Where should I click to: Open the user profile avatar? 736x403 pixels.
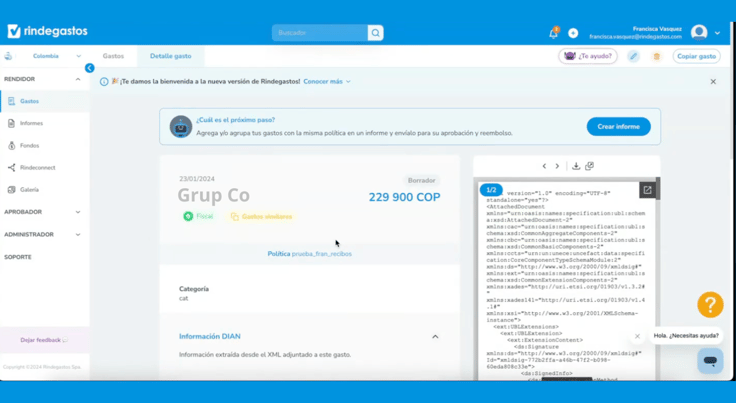pos(699,32)
